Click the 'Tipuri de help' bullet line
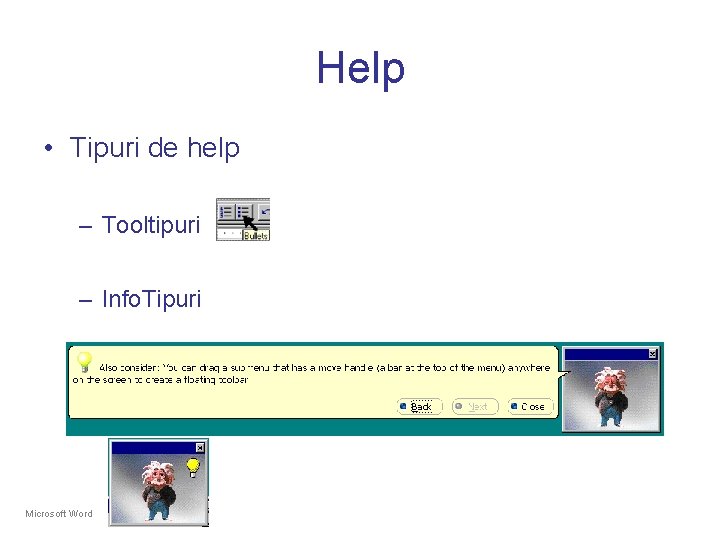This screenshot has height=540, width=720. click(154, 148)
